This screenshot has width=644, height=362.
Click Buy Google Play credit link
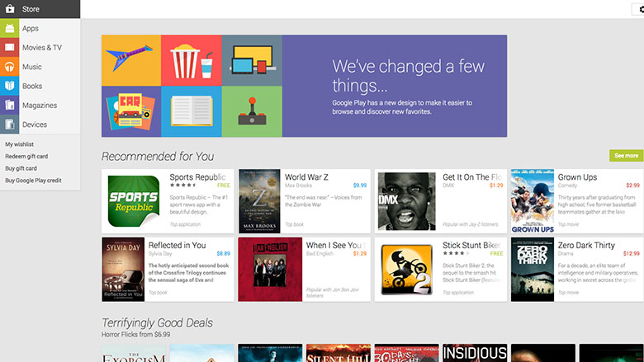[x=33, y=181]
